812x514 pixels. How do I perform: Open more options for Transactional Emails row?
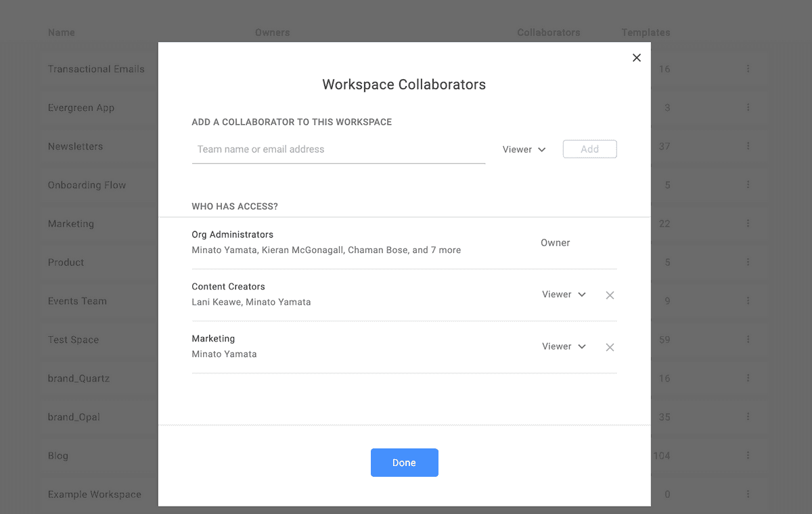pyautogui.click(x=748, y=69)
